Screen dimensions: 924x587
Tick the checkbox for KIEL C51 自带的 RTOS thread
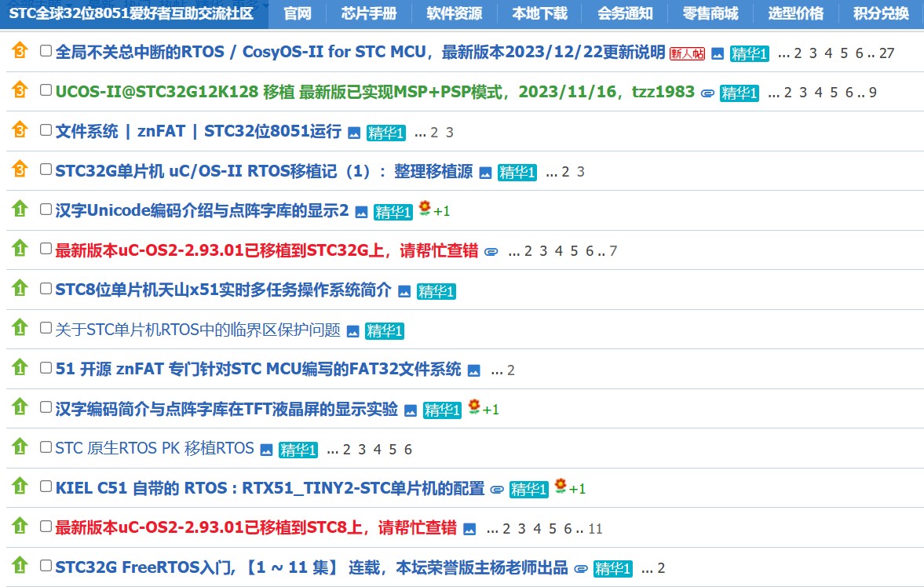(46, 487)
